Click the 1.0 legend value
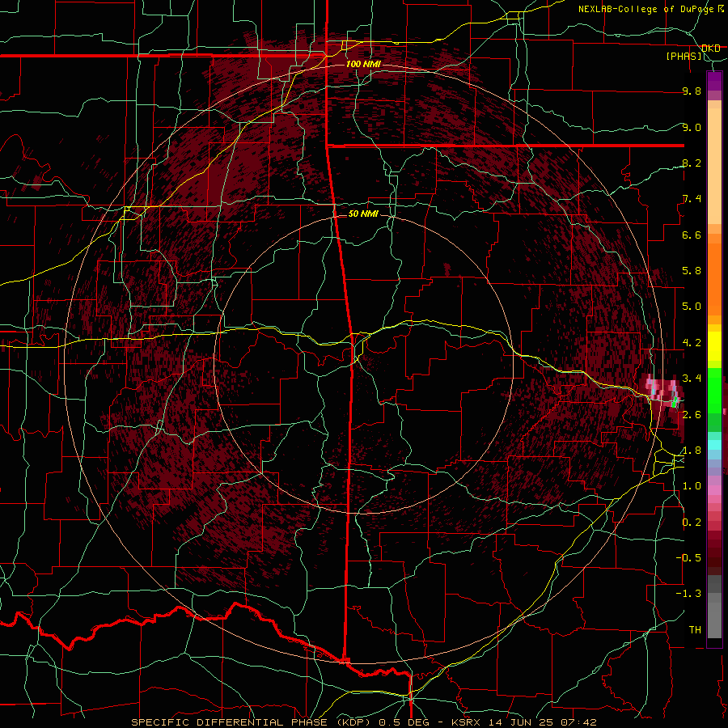 [692, 486]
